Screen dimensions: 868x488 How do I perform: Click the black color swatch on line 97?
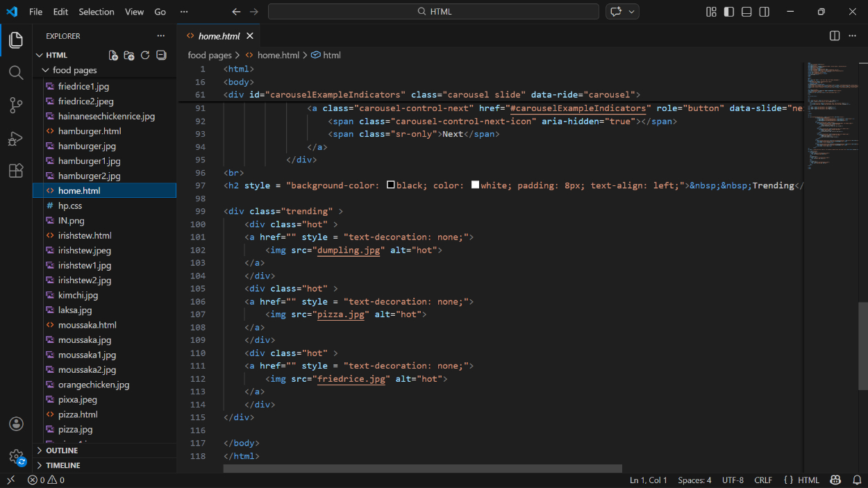coord(391,185)
